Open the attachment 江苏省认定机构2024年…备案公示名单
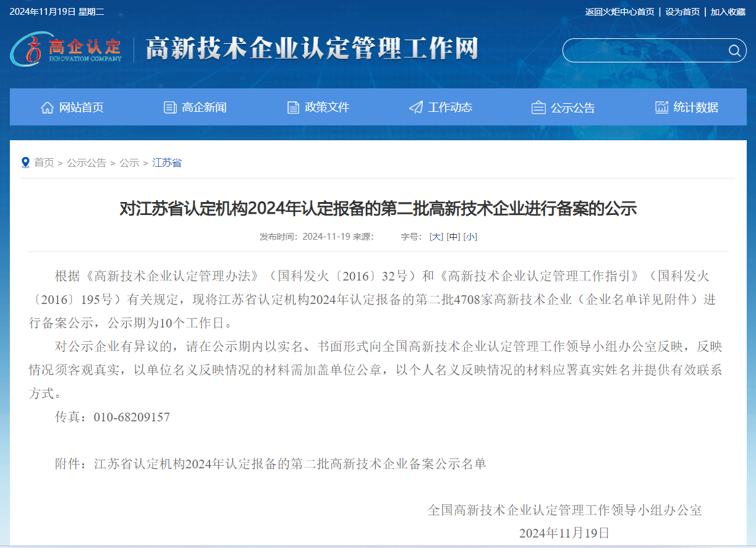This screenshot has width=756, height=548. [x=290, y=463]
